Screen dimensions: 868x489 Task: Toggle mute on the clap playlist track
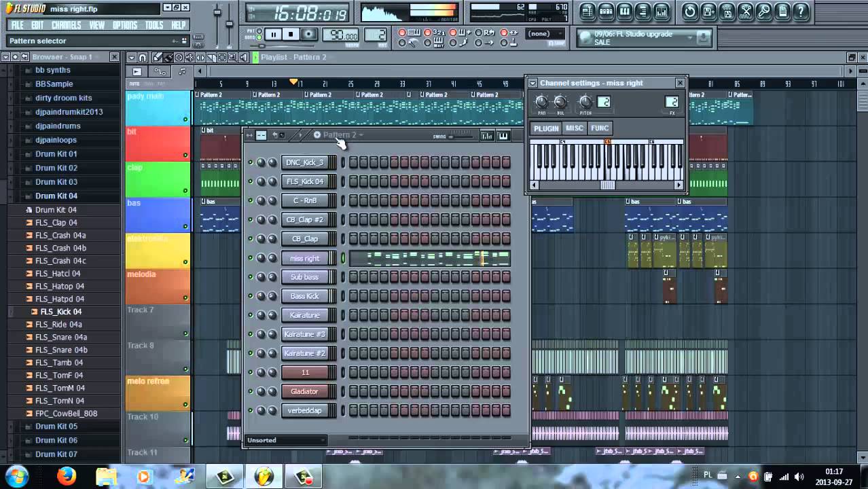[185, 191]
